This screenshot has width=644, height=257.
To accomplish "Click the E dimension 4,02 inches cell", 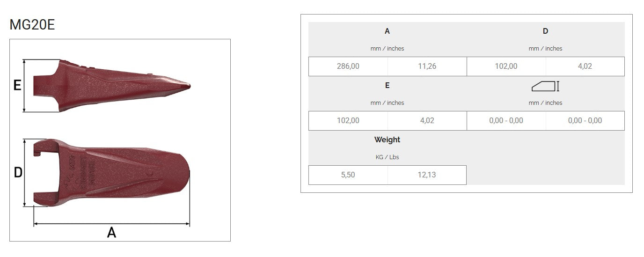I will click(x=427, y=121).
